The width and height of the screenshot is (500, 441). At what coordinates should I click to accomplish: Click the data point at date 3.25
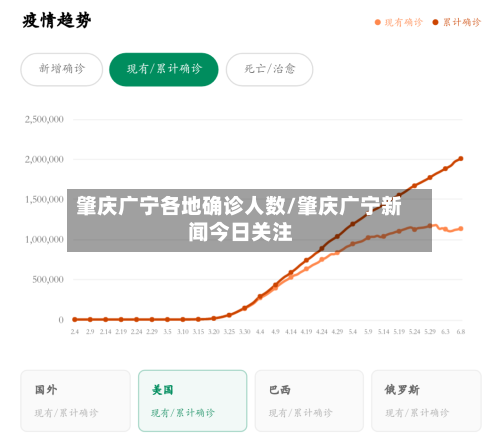pos(229,315)
